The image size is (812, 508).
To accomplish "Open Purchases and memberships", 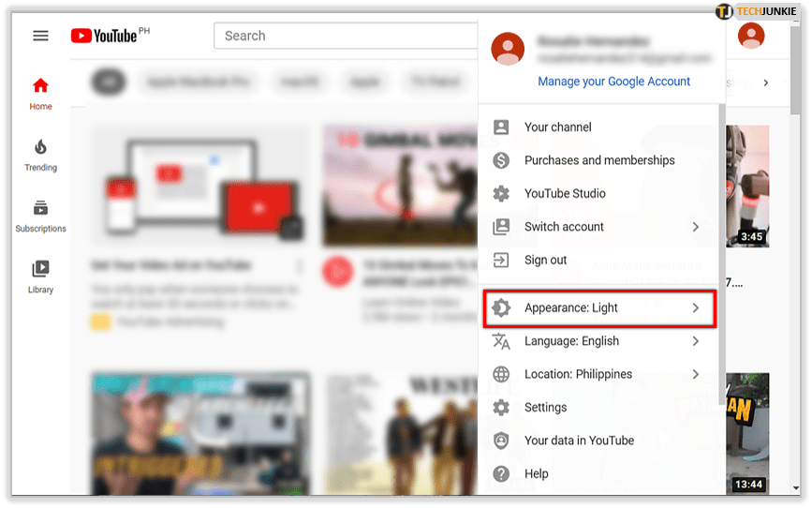I will point(599,160).
